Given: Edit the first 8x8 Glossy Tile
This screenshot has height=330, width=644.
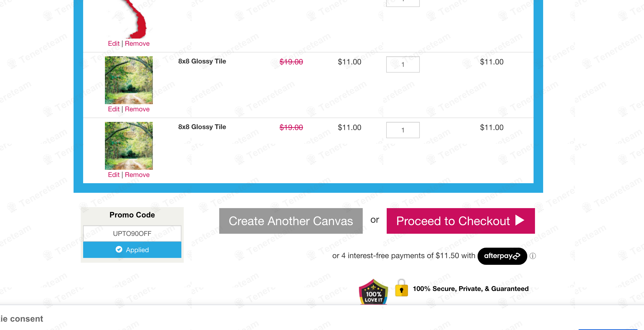Looking at the screenshot, I should [114, 109].
